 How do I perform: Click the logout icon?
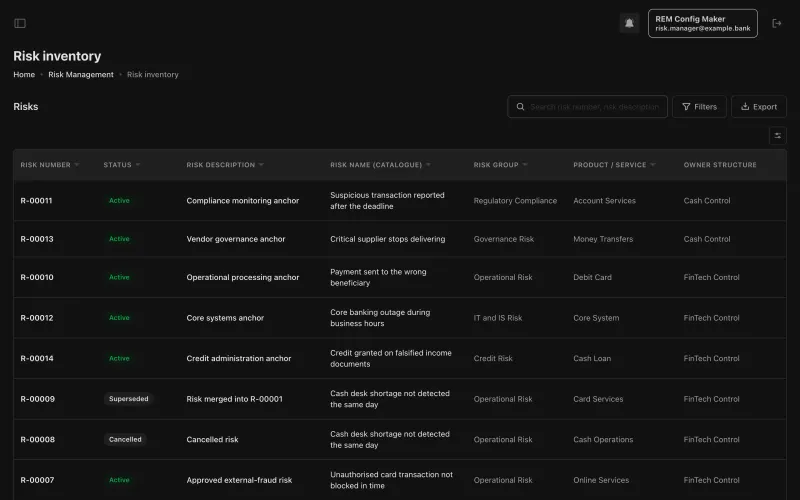tap(777, 23)
